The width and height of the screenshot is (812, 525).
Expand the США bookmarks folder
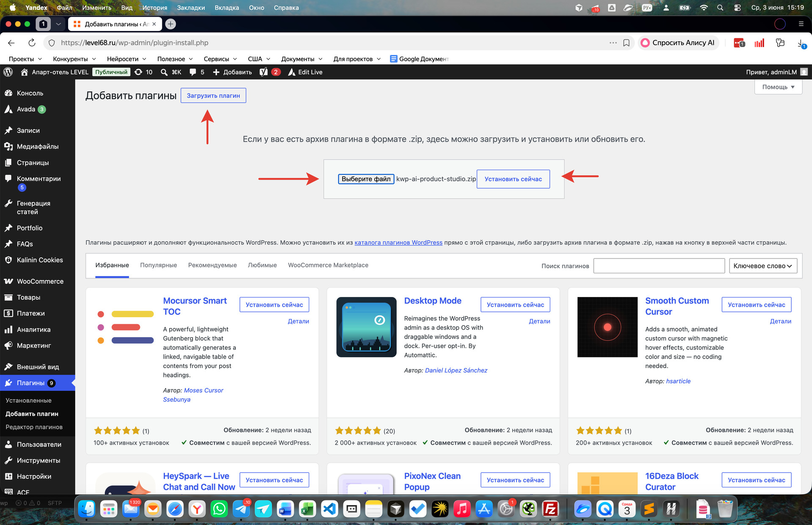point(259,59)
